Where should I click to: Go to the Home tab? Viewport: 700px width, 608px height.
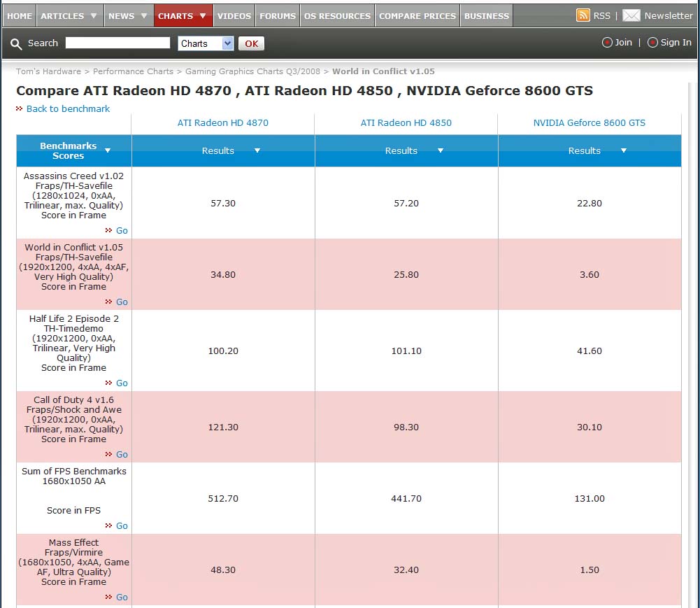pyautogui.click(x=20, y=15)
